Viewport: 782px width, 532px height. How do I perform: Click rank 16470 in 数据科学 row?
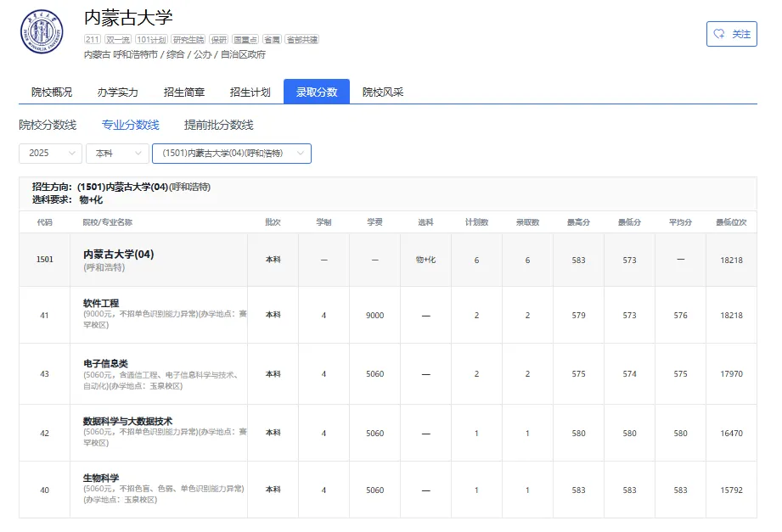coord(731,434)
